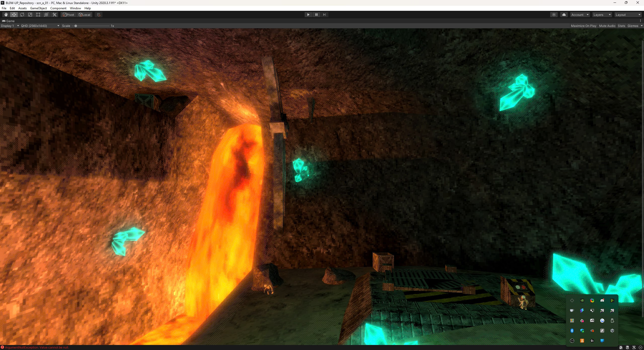Viewport: 644px width, 350px height.
Task: Activate the custom editor tools icon
Action: [54, 15]
